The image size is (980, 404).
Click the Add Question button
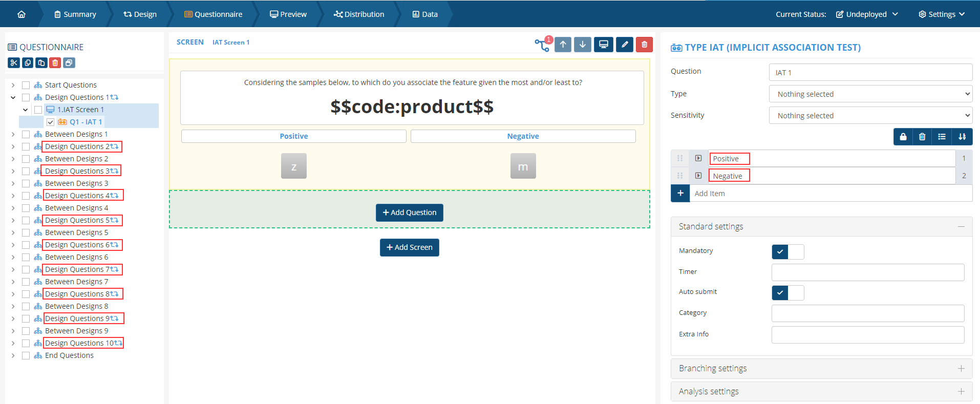pyautogui.click(x=409, y=212)
